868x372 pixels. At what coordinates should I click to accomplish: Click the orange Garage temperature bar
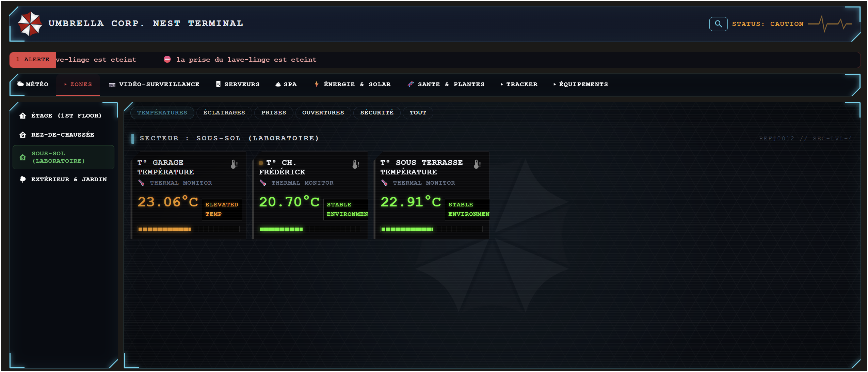(188, 229)
